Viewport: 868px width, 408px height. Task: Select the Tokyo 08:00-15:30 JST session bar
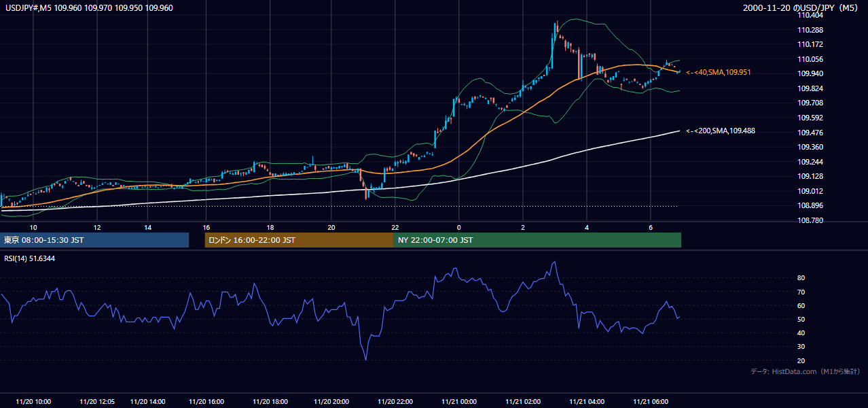[x=94, y=240]
